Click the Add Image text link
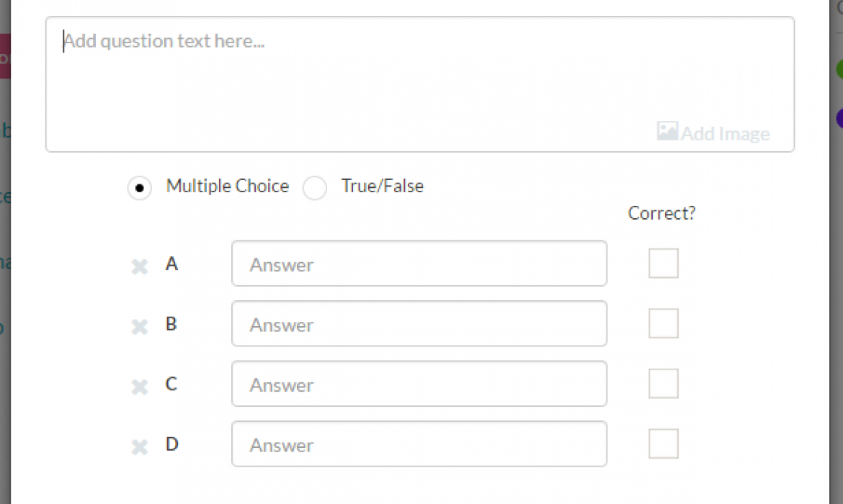This screenshot has height=504, width=843. coord(725,134)
